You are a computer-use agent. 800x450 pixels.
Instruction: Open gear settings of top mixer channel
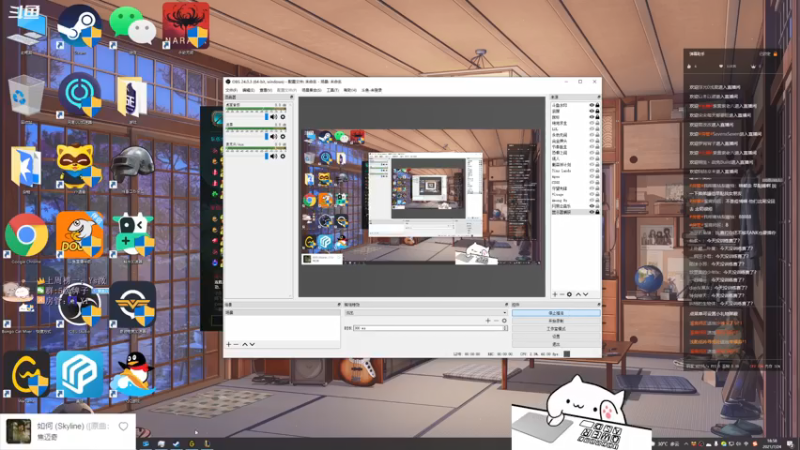pos(283,117)
